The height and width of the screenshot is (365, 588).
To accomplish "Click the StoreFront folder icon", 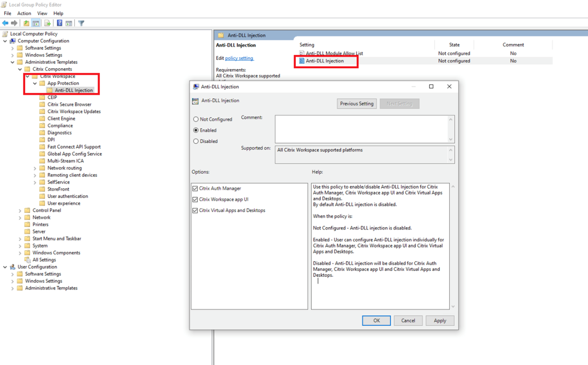I will pyautogui.click(x=42, y=189).
